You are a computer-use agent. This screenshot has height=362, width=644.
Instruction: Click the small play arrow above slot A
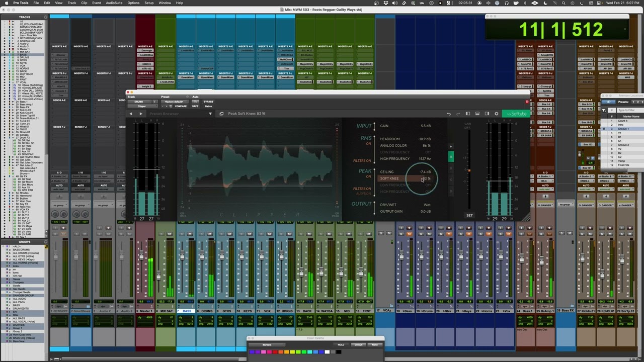pos(451,146)
